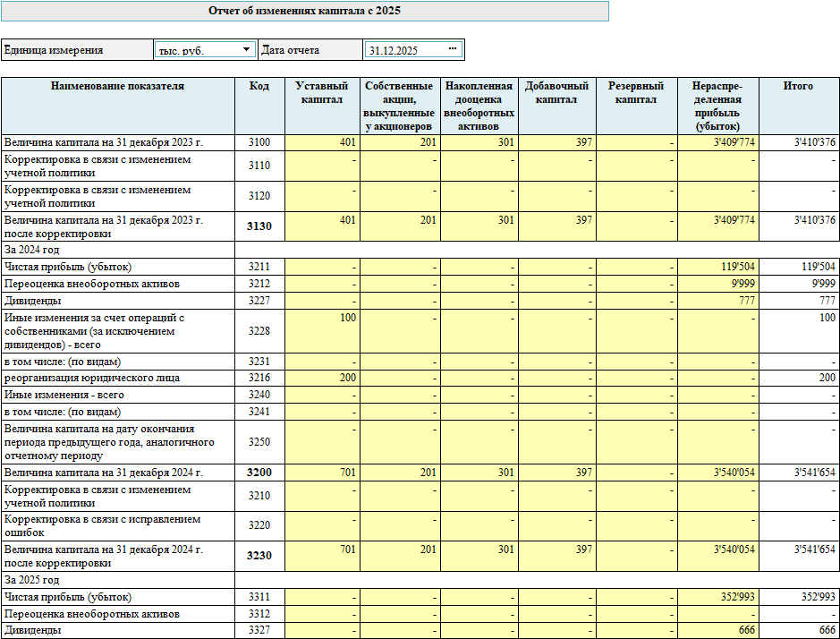Viewport: 840px width, 639px height.
Task: Select the 9'999 revaluation cell in row 3212
Action: (x=717, y=284)
